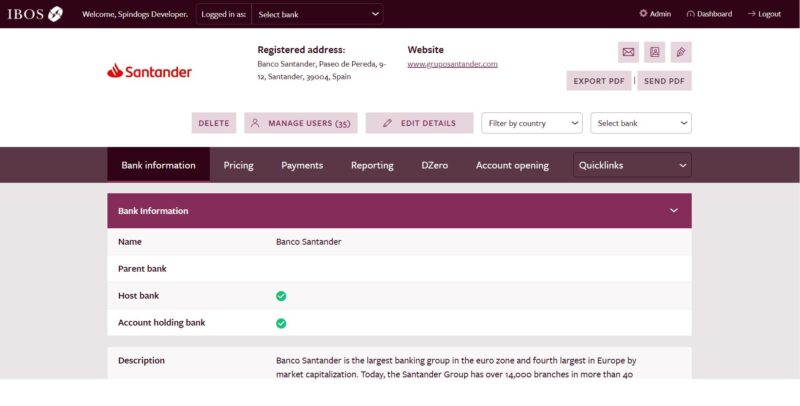Viewport: 800px width, 406px height.
Task: Open the Logged in as Select bank dropdown
Action: (x=317, y=14)
